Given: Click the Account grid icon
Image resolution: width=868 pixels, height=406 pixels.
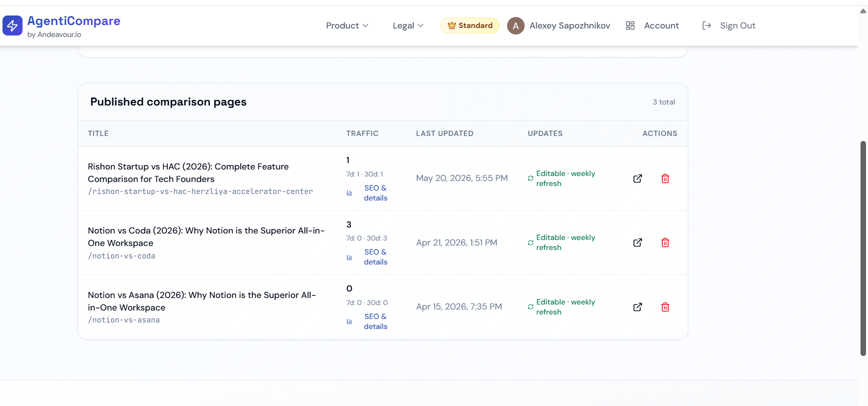Looking at the screenshot, I should pos(630,25).
